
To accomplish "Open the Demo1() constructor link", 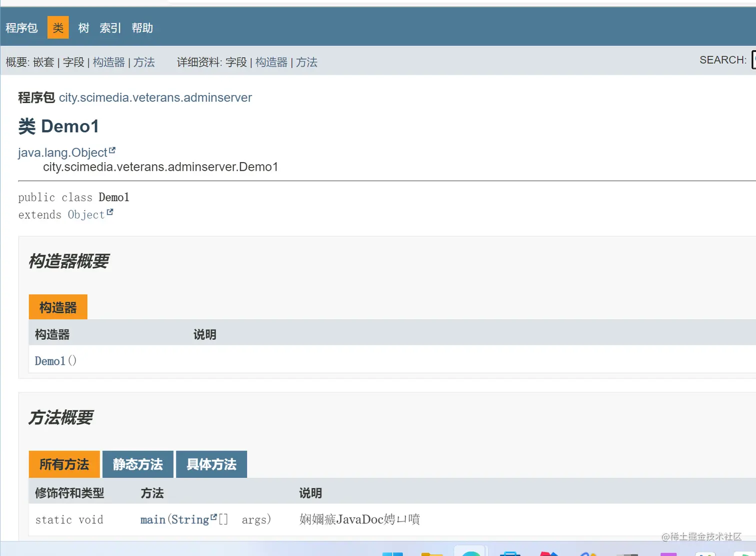I will point(50,361).
